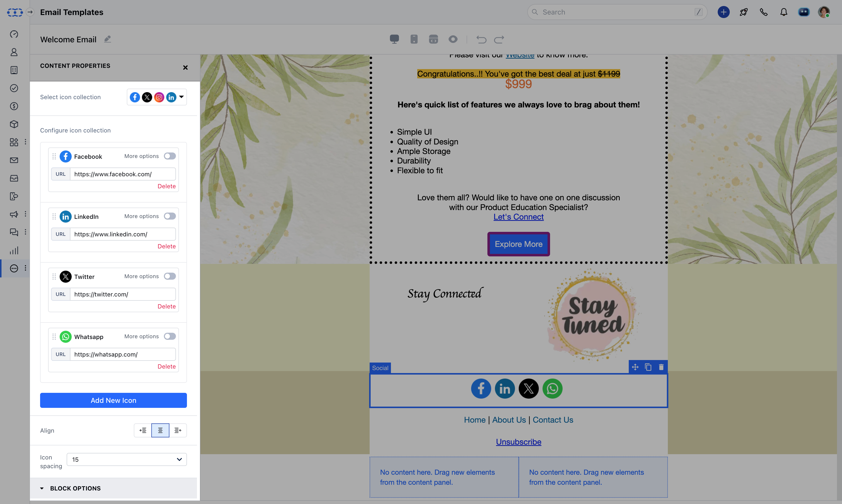
Task: Switch to mobile preview icon
Action: 414,39
